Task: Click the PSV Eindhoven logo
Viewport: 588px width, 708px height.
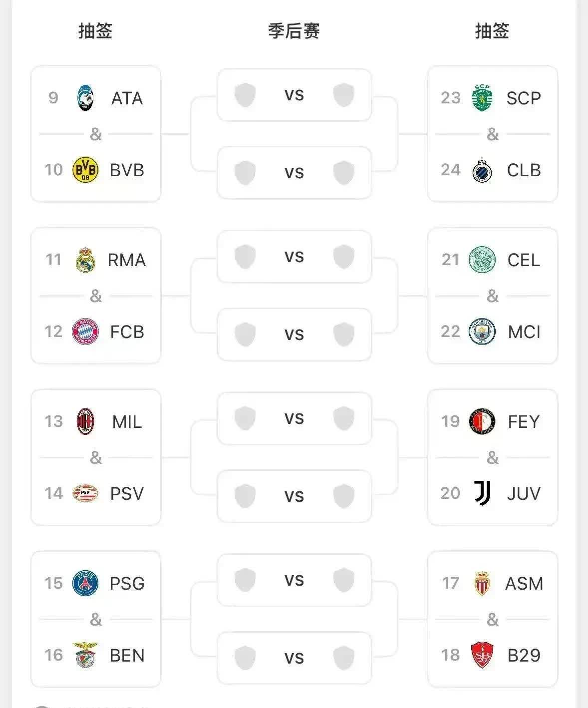Action: click(85, 493)
